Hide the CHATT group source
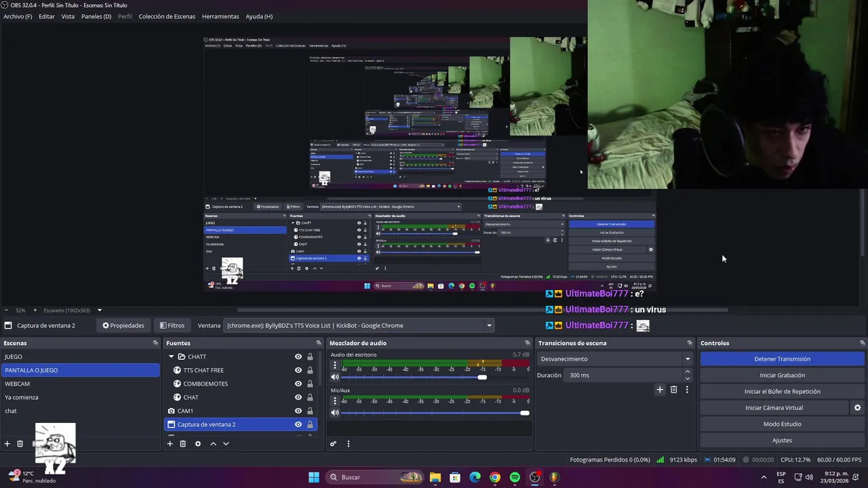The width and height of the screenshot is (868, 488). (298, 357)
